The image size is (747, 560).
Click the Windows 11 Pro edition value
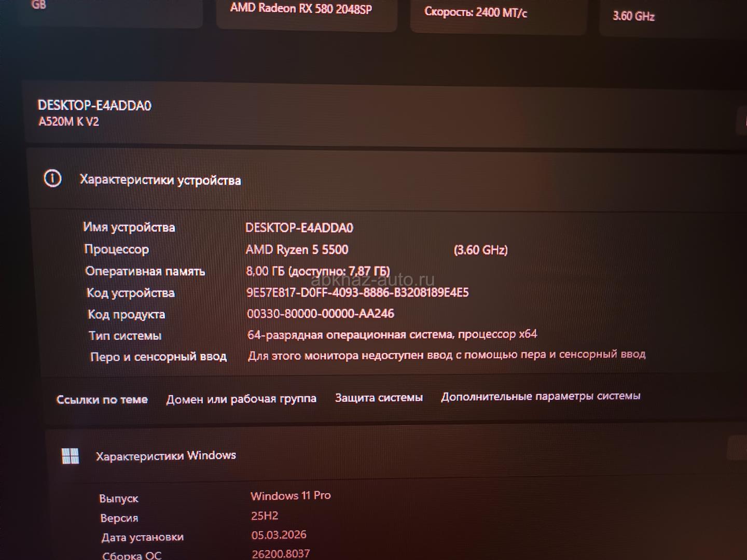pos(290,496)
